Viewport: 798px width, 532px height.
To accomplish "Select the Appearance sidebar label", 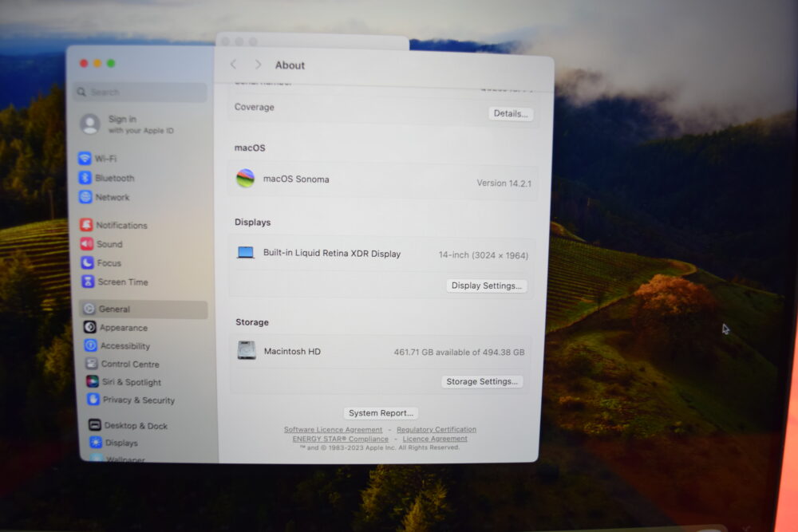I will tap(124, 328).
